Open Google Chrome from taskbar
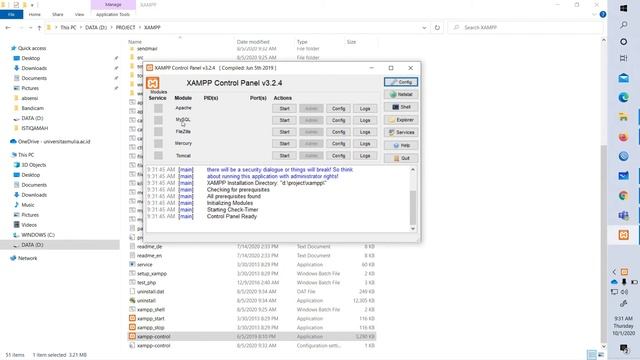The image size is (640, 360). click(x=623, y=196)
